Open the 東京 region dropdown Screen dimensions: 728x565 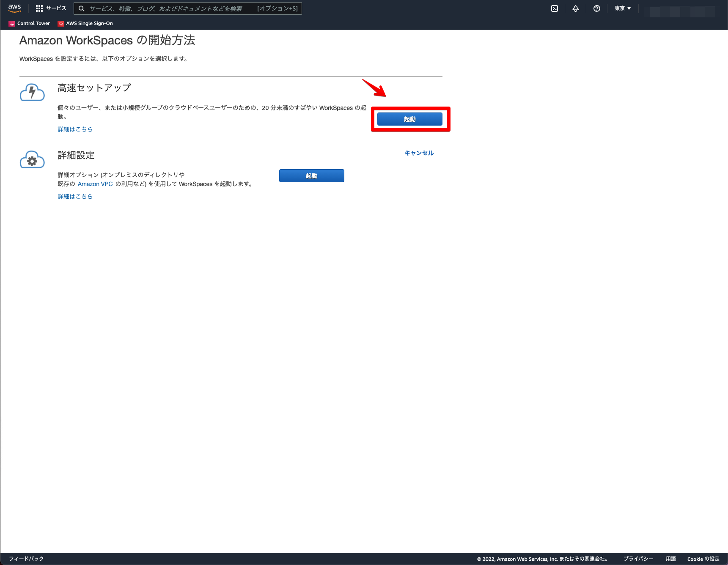[622, 8]
